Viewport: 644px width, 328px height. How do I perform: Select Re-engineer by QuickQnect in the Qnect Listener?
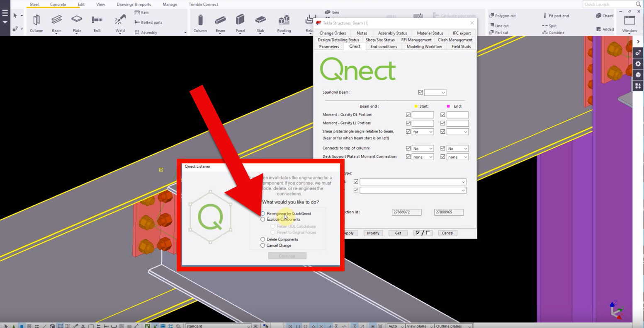click(262, 213)
